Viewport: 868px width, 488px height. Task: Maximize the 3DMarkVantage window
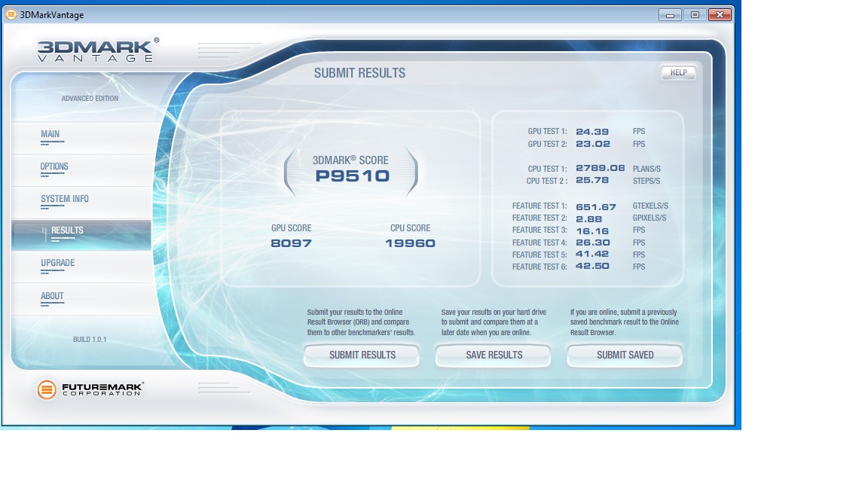[695, 15]
